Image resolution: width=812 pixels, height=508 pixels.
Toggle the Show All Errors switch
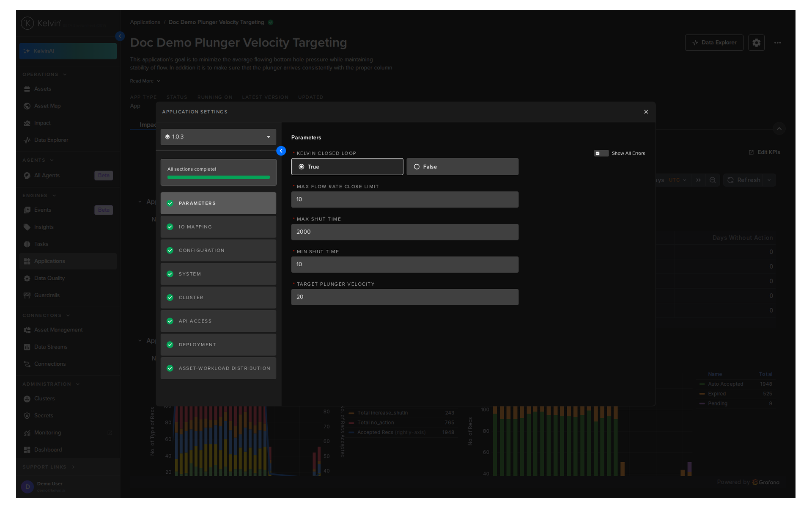pos(601,153)
